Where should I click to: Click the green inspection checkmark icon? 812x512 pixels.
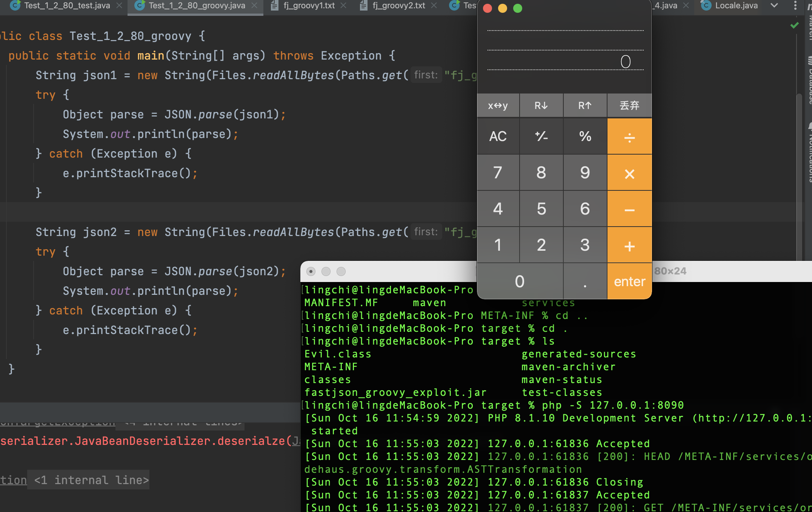(x=794, y=25)
